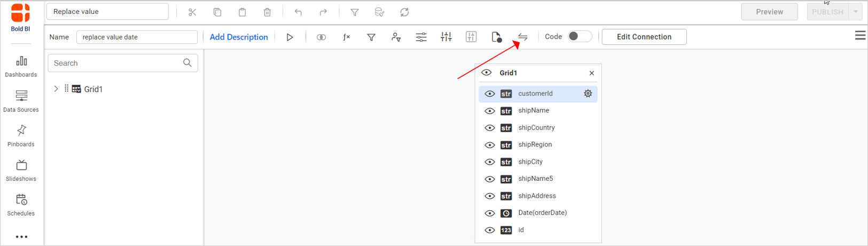Image resolution: width=868 pixels, height=246 pixels.
Task: Open the PUBLISH dropdown arrow
Action: click(x=856, y=12)
